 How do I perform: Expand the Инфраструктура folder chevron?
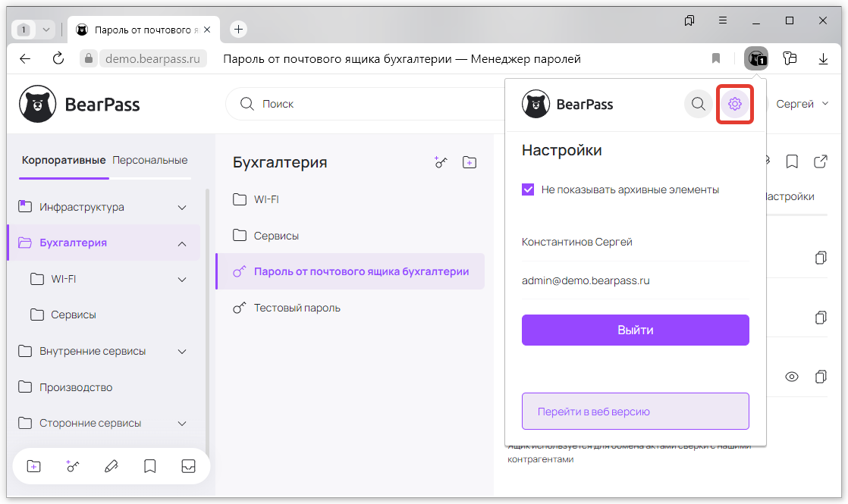click(182, 208)
